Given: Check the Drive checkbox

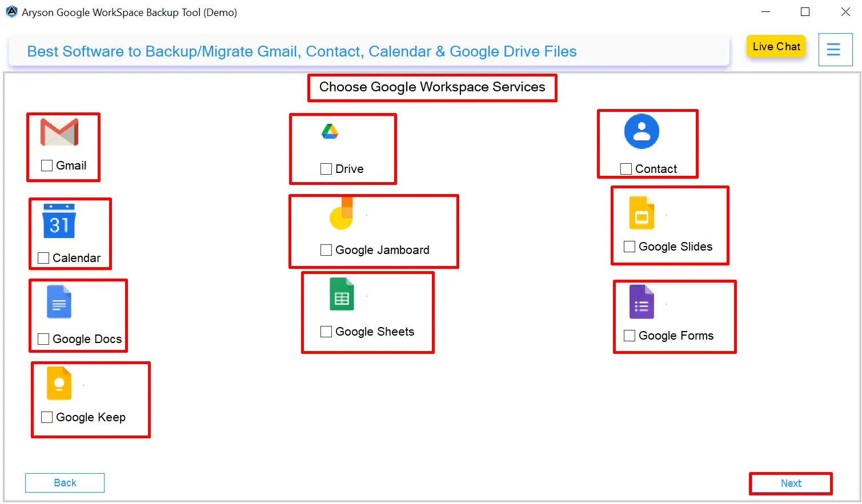Looking at the screenshot, I should [326, 168].
